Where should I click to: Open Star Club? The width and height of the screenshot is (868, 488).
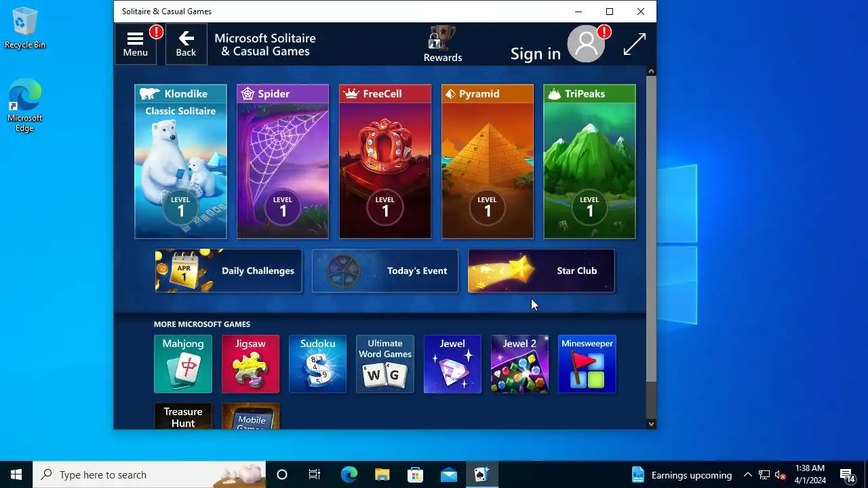point(541,271)
